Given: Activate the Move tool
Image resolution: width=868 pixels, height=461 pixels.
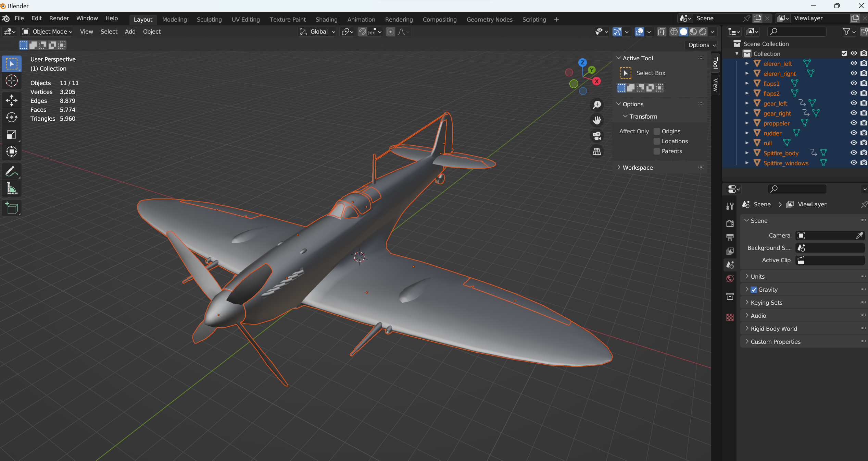Looking at the screenshot, I should pos(12,100).
